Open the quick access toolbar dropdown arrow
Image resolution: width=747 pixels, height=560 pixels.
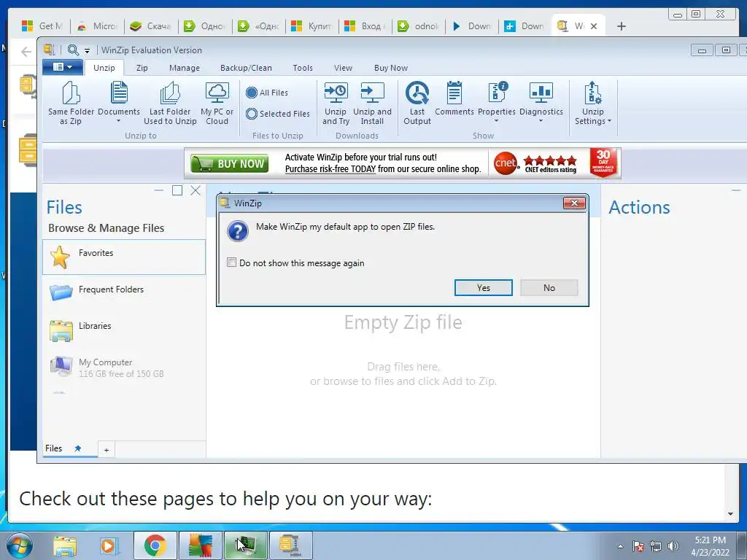(87, 50)
